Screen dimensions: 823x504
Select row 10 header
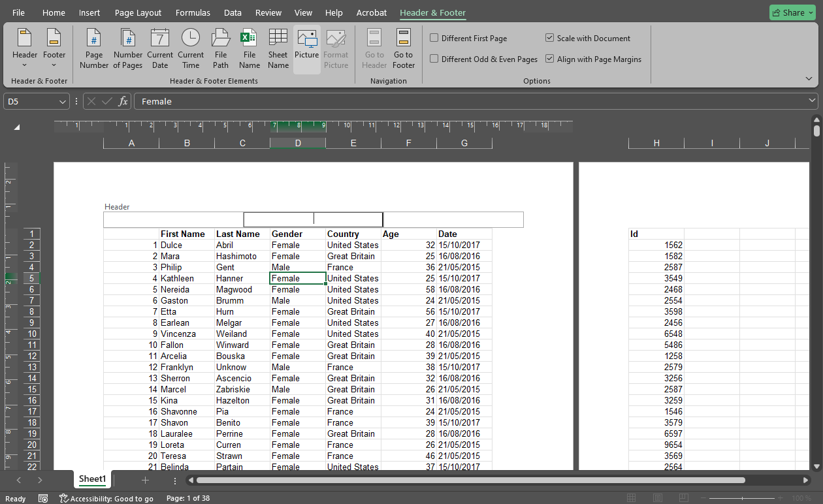pos(32,334)
